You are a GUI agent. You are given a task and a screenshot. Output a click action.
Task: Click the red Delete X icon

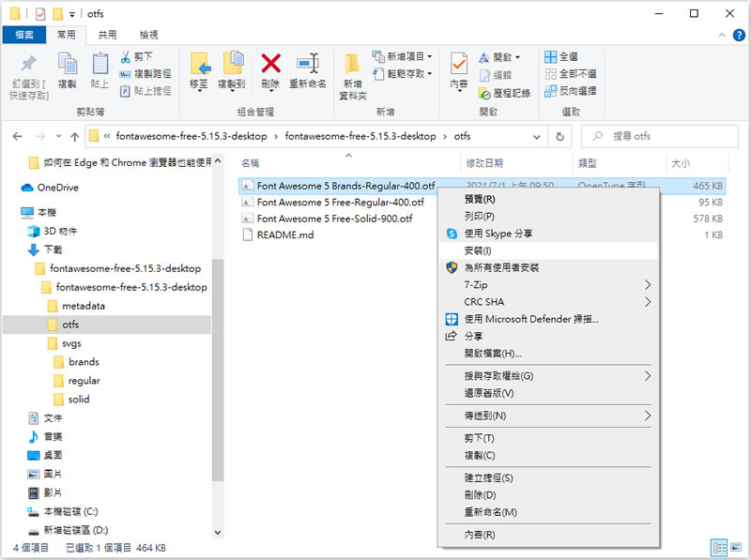click(270, 64)
